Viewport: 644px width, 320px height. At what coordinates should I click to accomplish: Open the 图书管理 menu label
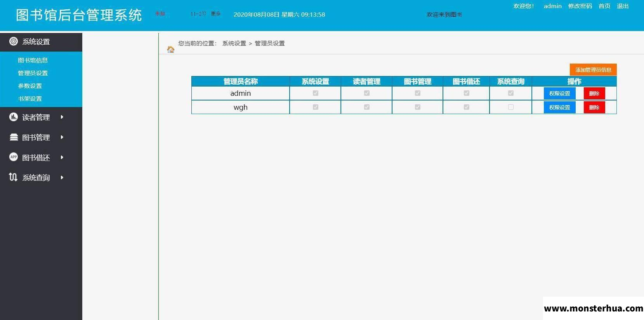click(36, 137)
